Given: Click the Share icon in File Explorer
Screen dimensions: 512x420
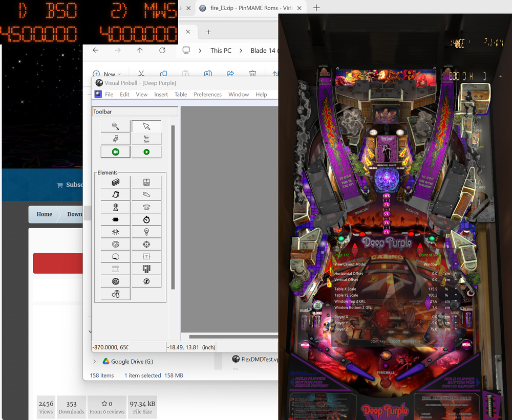Looking at the screenshot, I should pyautogui.click(x=230, y=74).
